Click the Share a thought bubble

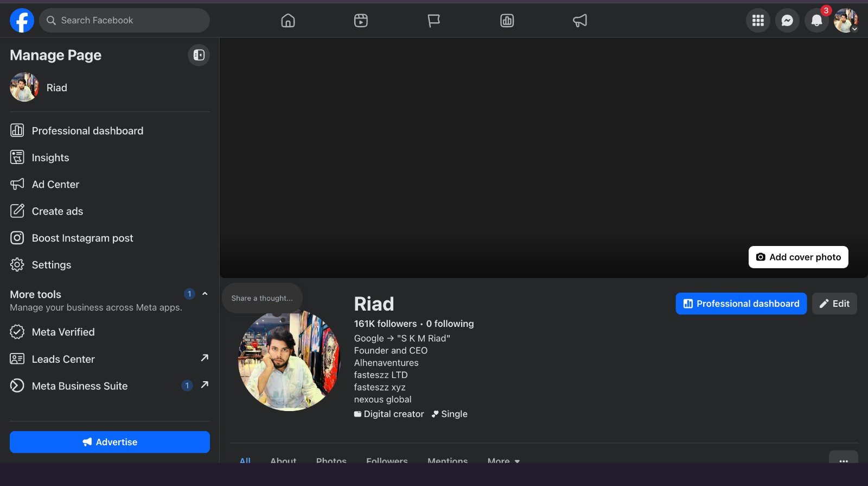(x=262, y=298)
